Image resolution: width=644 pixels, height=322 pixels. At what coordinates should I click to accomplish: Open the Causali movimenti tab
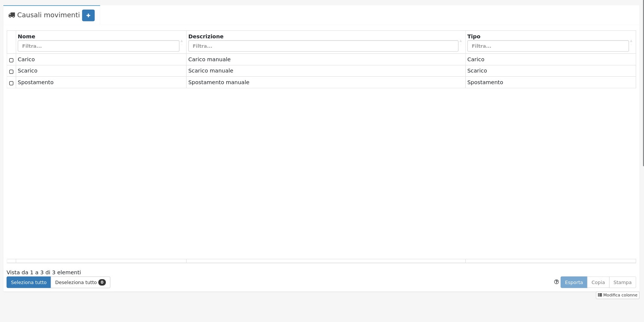tap(48, 15)
